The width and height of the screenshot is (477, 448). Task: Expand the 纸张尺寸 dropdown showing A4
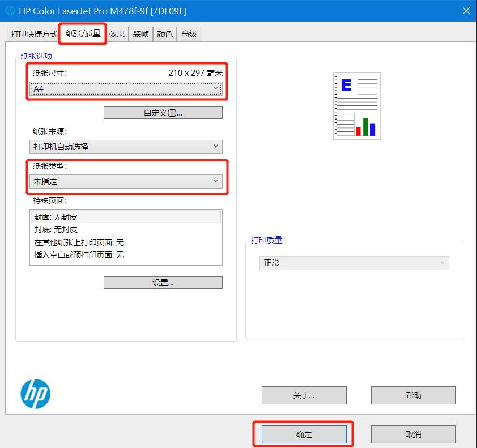tap(126, 89)
